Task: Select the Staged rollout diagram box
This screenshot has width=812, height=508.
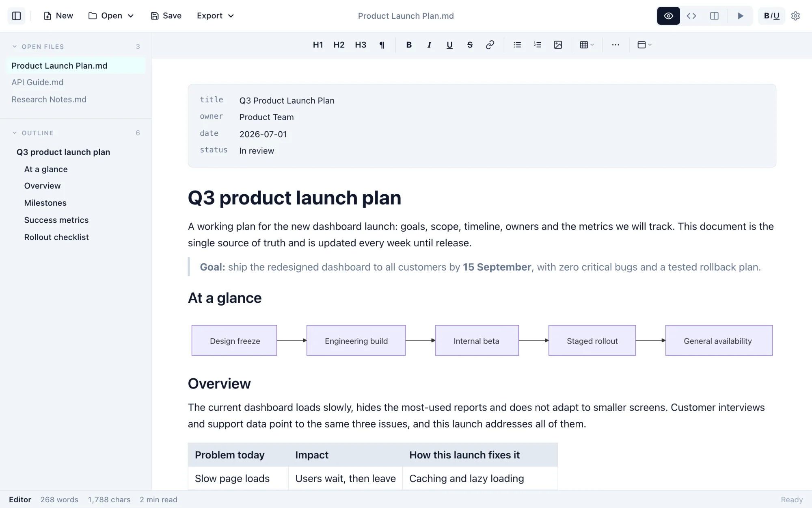Action: click(592, 341)
